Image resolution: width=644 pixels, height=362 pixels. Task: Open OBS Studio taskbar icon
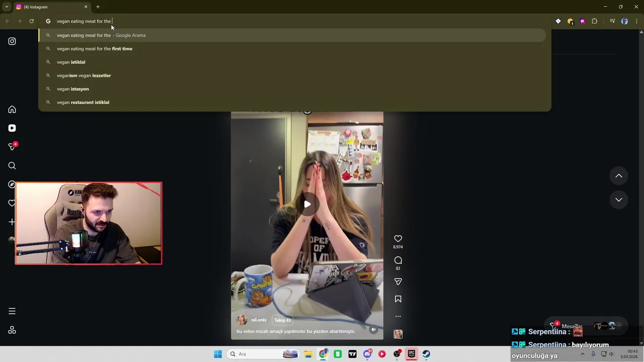click(x=397, y=354)
